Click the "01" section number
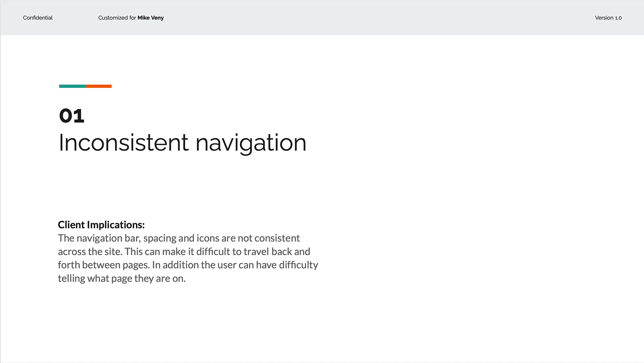The width and height of the screenshot is (644, 363). tap(72, 116)
